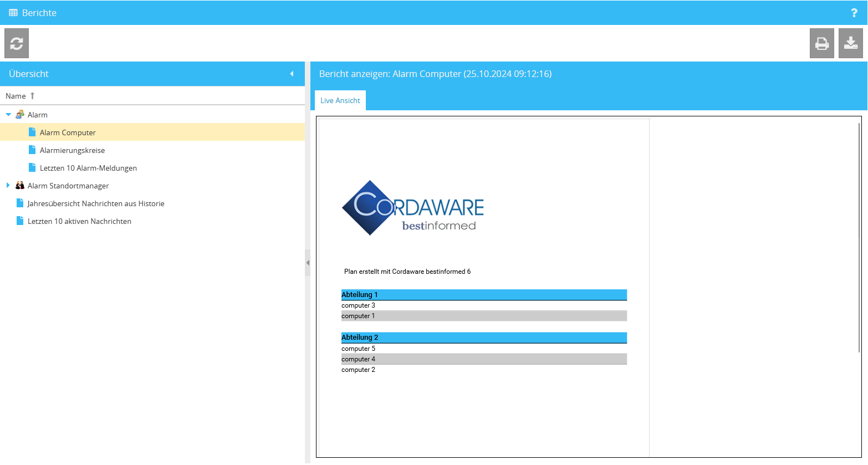The height and width of the screenshot is (465, 868).
Task: Click document icon of Alarmierungskreise
Action: click(32, 150)
